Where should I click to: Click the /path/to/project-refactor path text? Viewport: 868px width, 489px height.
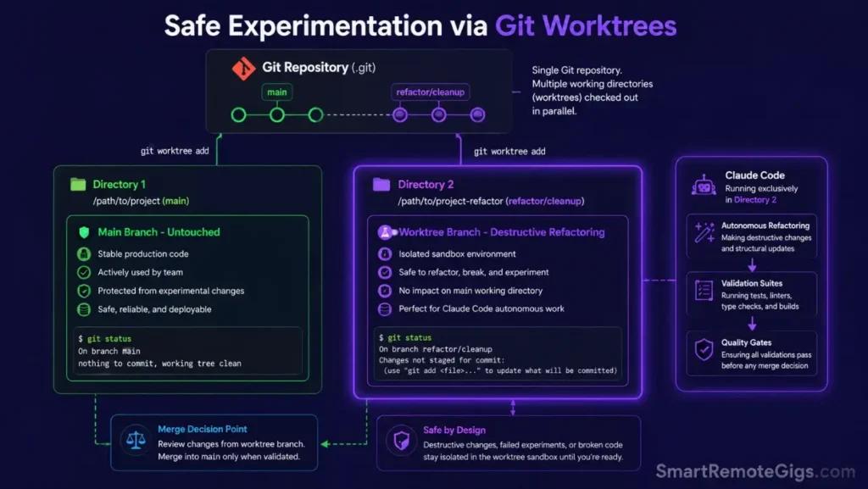[491, 201]
